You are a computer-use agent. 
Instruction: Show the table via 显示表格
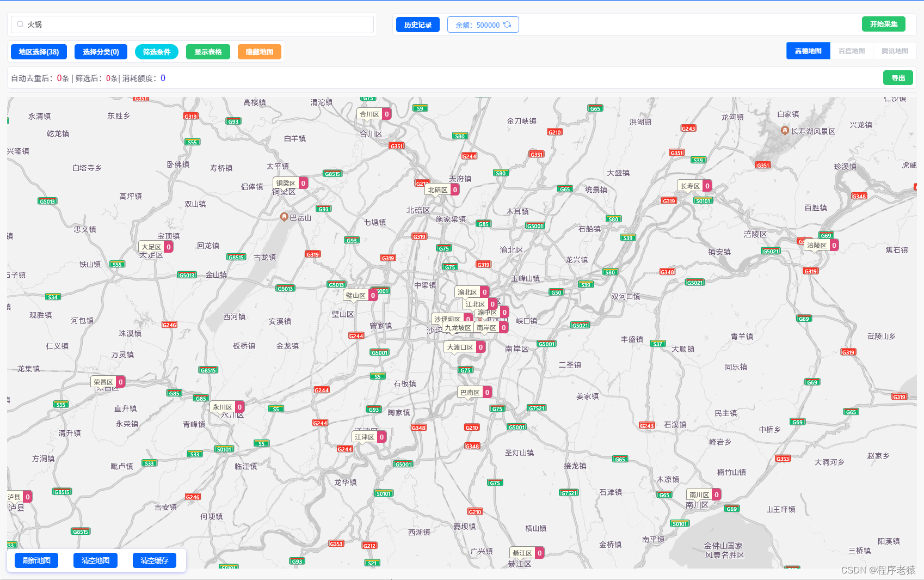(x=208, y=52)
